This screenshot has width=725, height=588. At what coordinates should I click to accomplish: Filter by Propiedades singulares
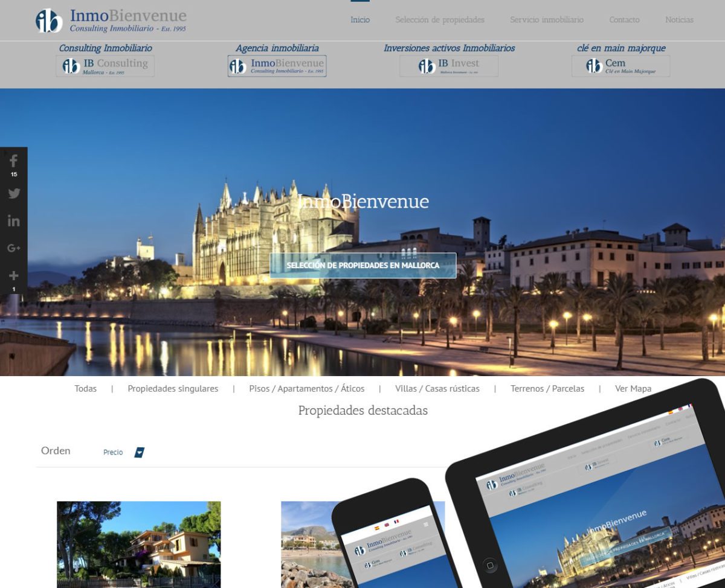173,389
